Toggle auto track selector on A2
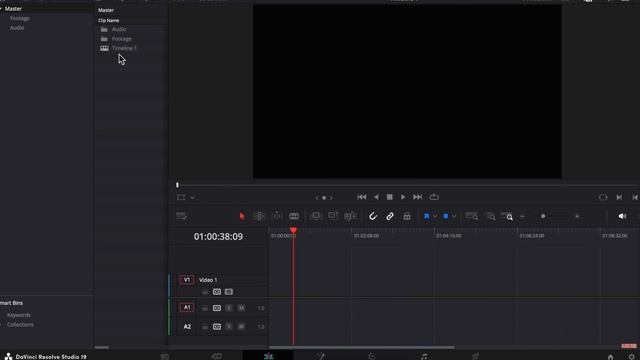Image resolution: width=640 pixels, height=360 pixels. coord(217,327)
